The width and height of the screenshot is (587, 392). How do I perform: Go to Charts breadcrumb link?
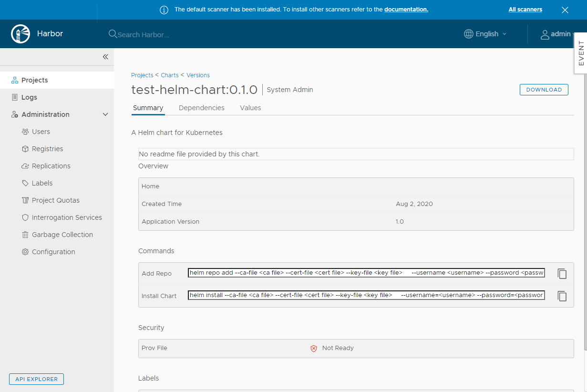point(170,75)
